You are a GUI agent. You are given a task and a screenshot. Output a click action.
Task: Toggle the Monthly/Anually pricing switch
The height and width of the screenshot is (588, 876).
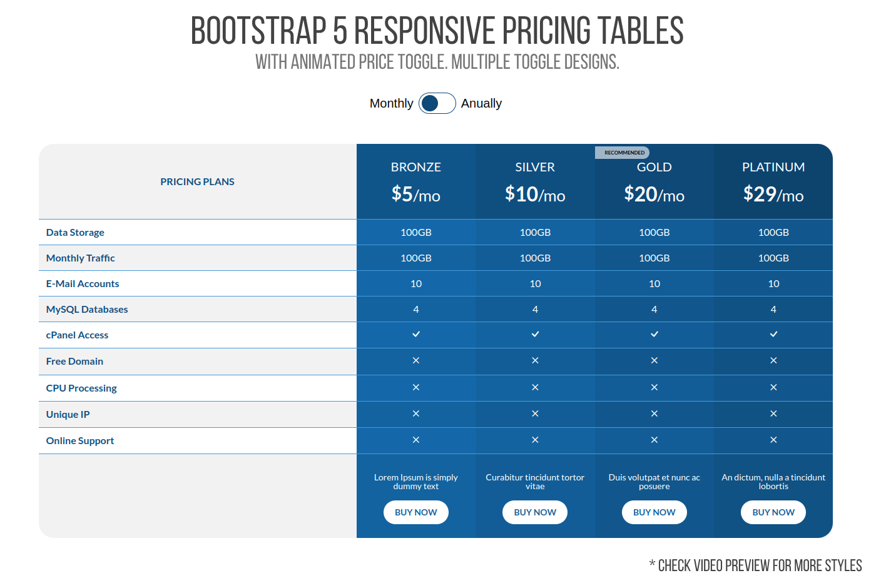pyautogui.click(x=437, y=103)
